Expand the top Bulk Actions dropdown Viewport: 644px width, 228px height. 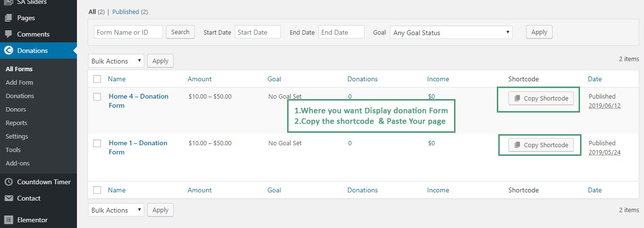pos(116,61)
